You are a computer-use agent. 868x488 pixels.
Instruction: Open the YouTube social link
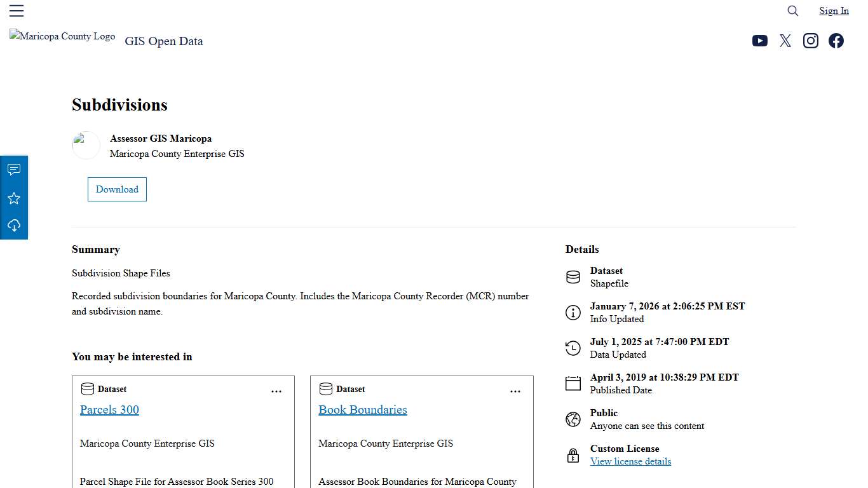coord(759,41)
